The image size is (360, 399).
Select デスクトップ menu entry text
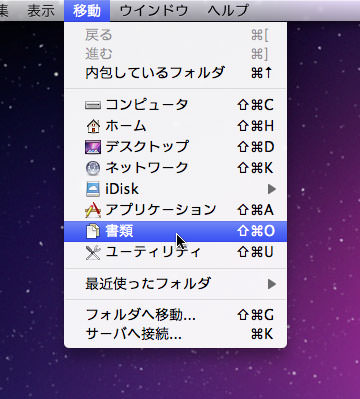(x=147, y=147)
